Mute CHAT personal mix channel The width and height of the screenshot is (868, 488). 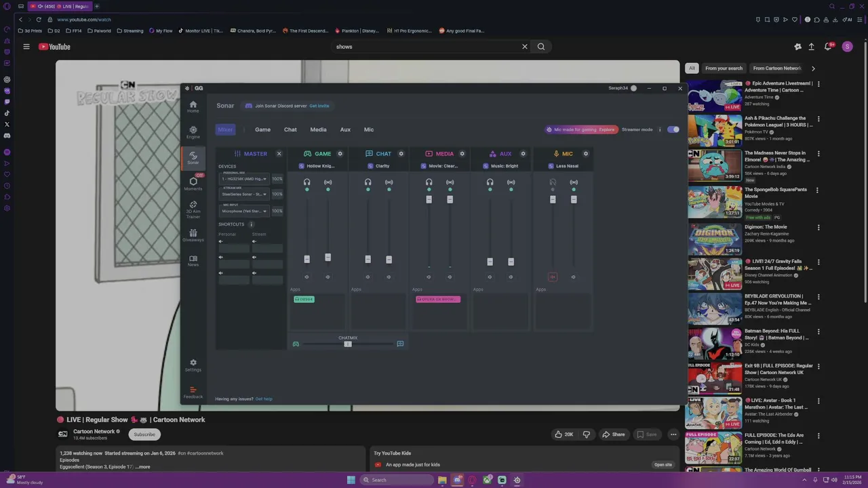click(368, 277)
